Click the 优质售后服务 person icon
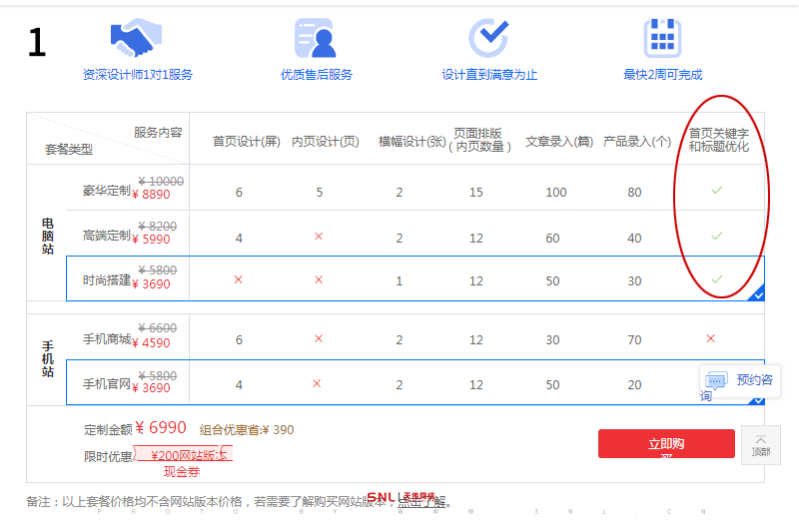This screenshot has height=532, width=799. [x=315, y=38]
